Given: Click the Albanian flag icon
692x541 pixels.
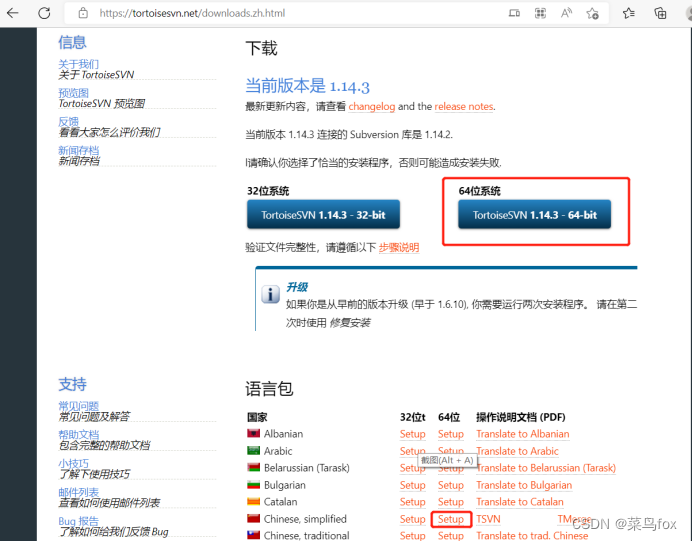Looking at the screenshot, I should tap(253, 433).
